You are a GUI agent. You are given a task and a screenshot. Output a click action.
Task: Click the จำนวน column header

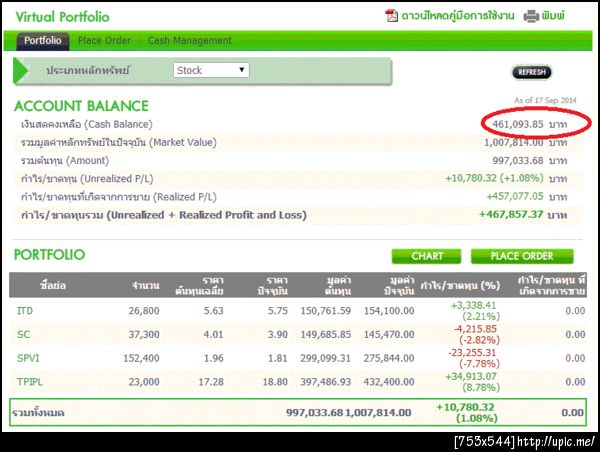click(145, 286)
